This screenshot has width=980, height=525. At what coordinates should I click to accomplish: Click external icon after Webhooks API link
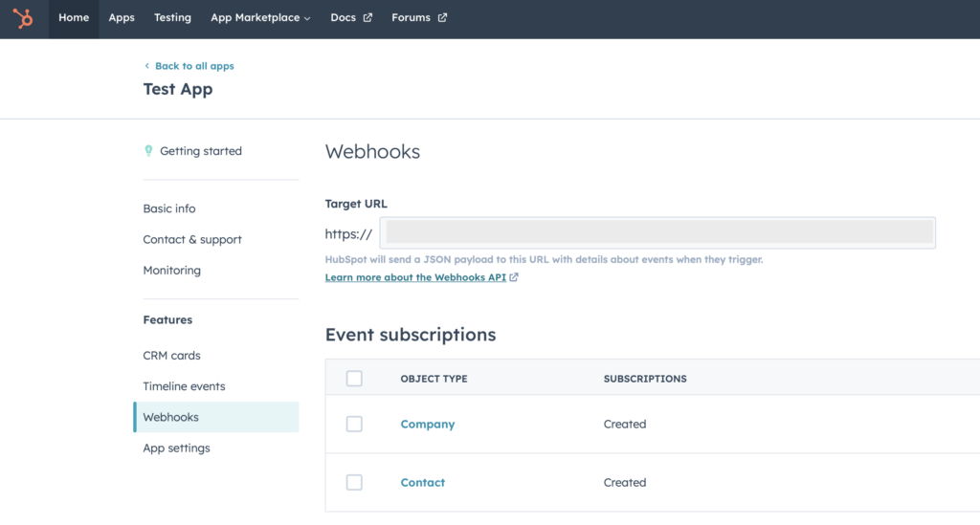(x=514, y=278)
